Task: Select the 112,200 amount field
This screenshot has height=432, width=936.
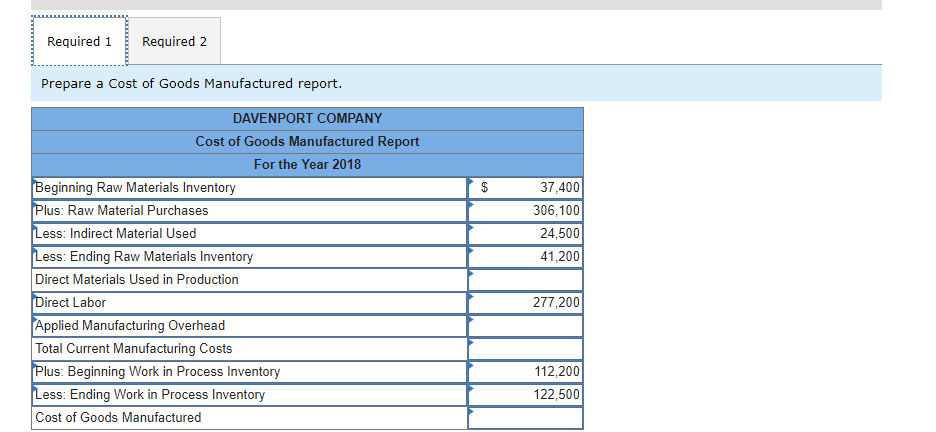Action: [x=525, y=372]
